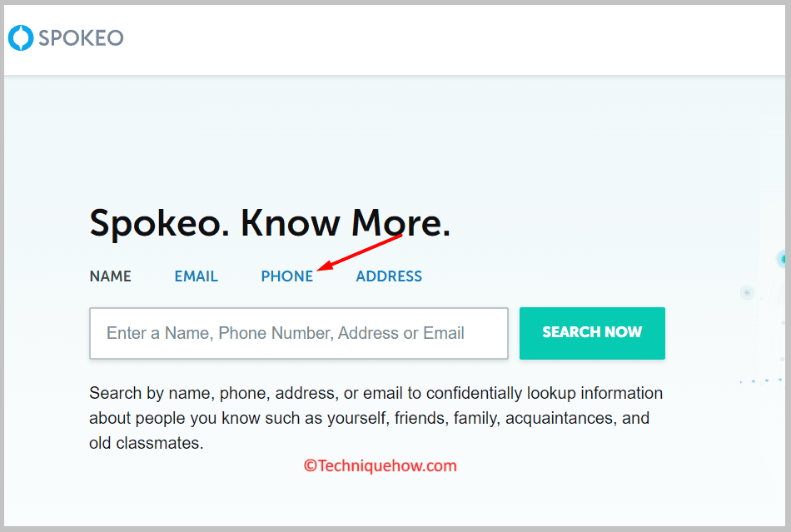Click the word "Spokeo." in the headline
This screenshot has height=532, width=791.
(160, 223)
